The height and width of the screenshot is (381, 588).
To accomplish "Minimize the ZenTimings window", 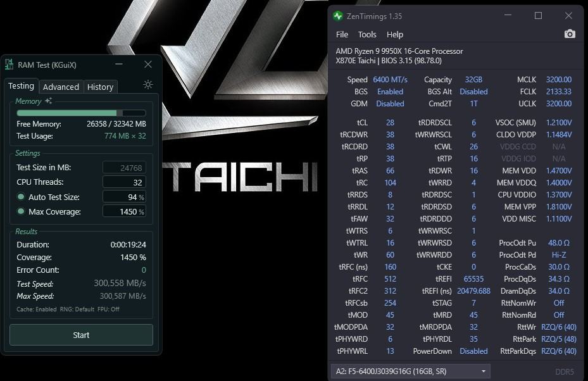I will click(x=508, y=15).
